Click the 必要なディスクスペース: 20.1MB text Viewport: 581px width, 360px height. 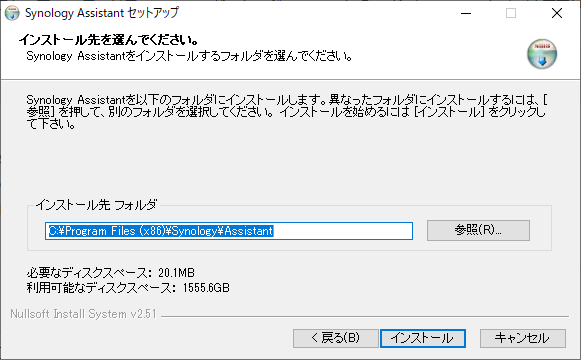pos(110,273)
